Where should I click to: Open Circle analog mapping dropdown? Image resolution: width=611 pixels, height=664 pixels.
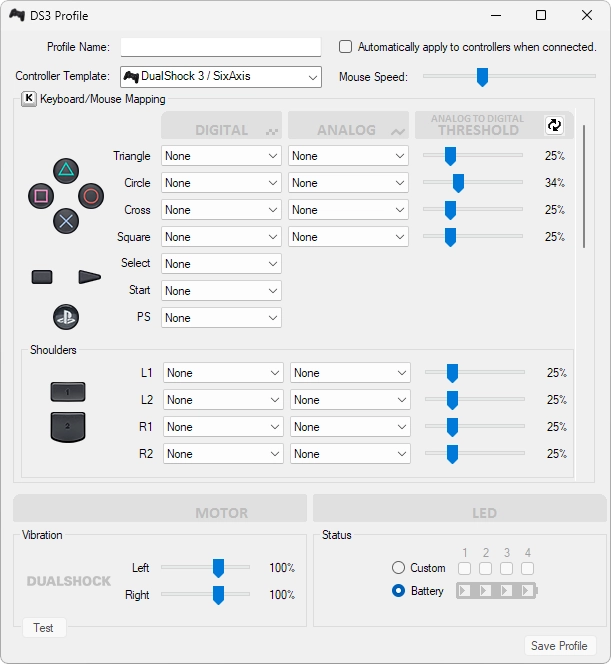click(x=348, y=183)
